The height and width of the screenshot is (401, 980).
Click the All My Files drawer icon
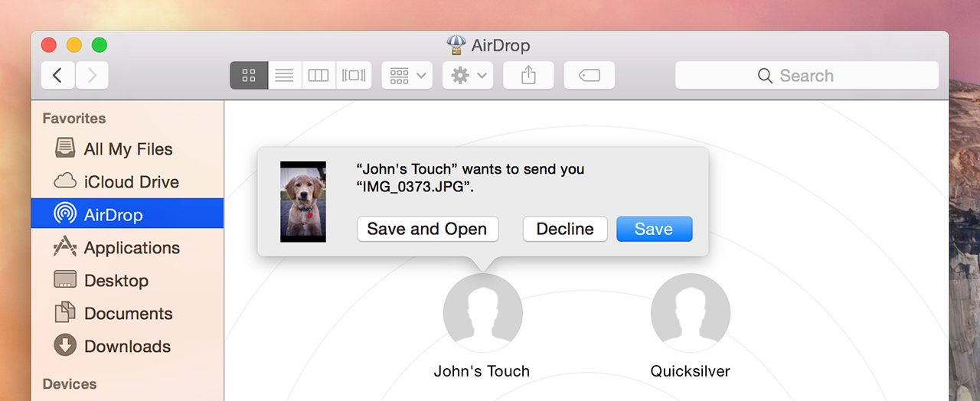[x=65, y=148]
